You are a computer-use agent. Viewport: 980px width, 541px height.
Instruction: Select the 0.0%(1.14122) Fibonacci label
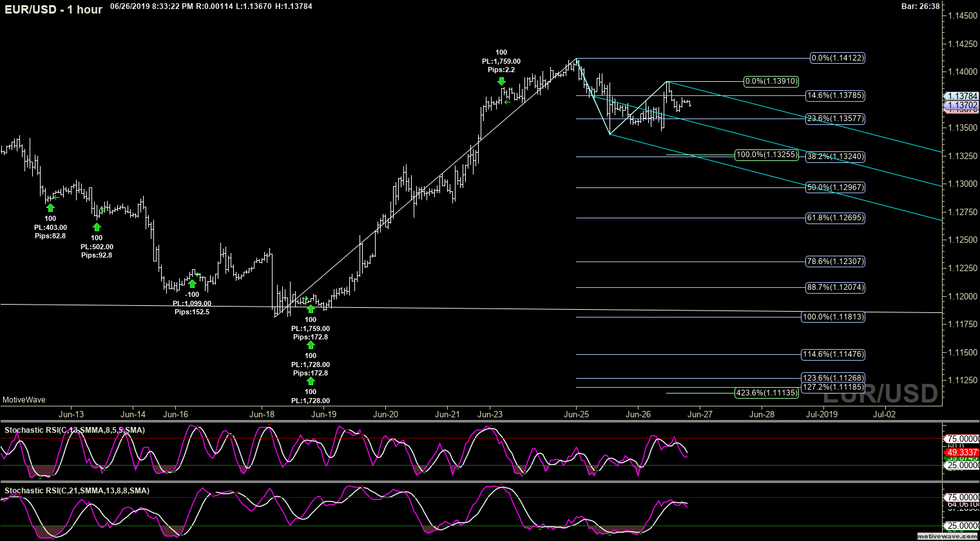click(x=837, y=58)
